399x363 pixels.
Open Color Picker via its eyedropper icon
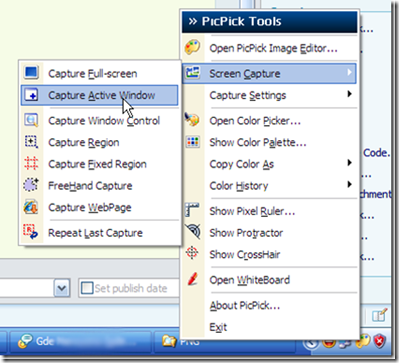pos(192,120)
